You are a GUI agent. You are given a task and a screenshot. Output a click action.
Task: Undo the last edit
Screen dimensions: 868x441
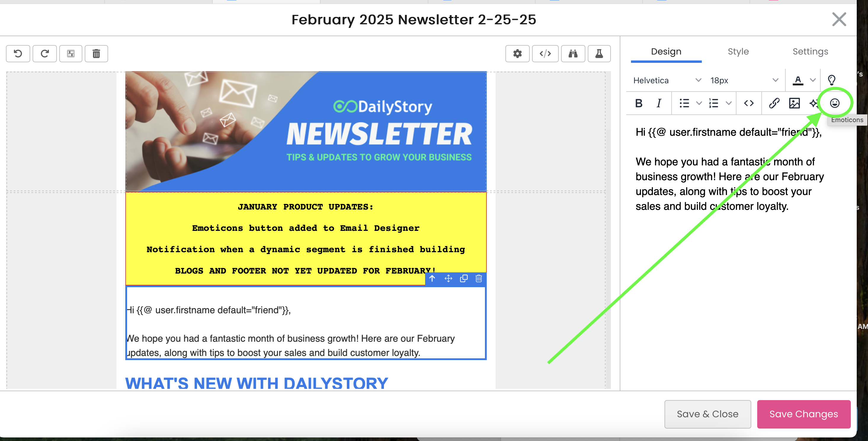18,54
